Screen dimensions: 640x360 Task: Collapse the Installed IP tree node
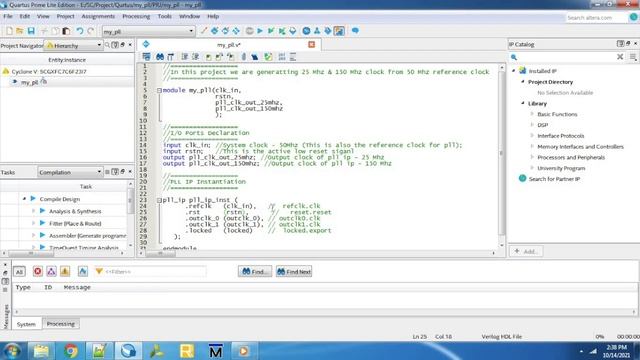pos(513,71)
